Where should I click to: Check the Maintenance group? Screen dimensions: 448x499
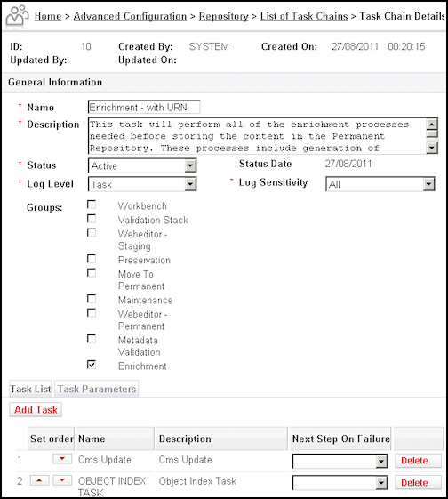point(92,299)
